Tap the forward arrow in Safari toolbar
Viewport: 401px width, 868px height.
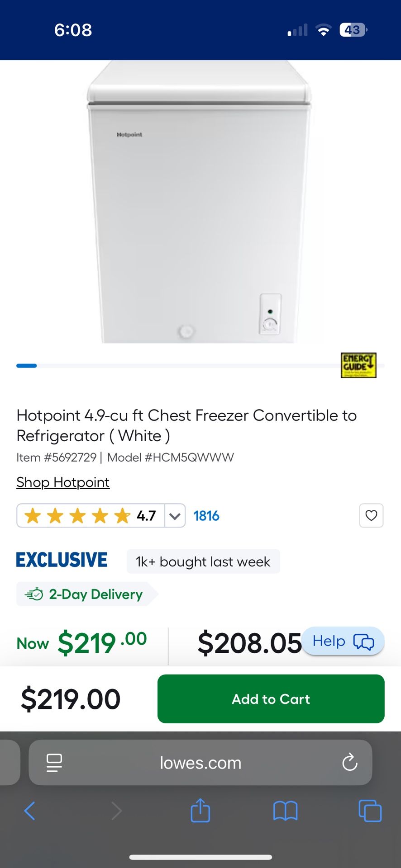tap(116, 811)
